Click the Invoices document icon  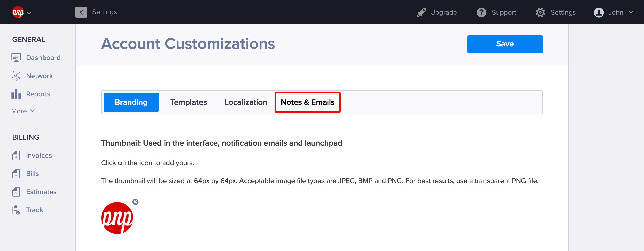(16, 155)
